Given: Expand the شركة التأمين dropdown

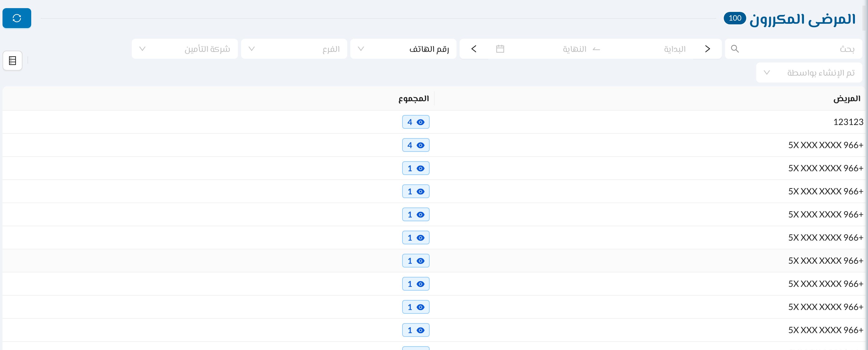Looking at the screenshot, I should [x=185, y=49].
